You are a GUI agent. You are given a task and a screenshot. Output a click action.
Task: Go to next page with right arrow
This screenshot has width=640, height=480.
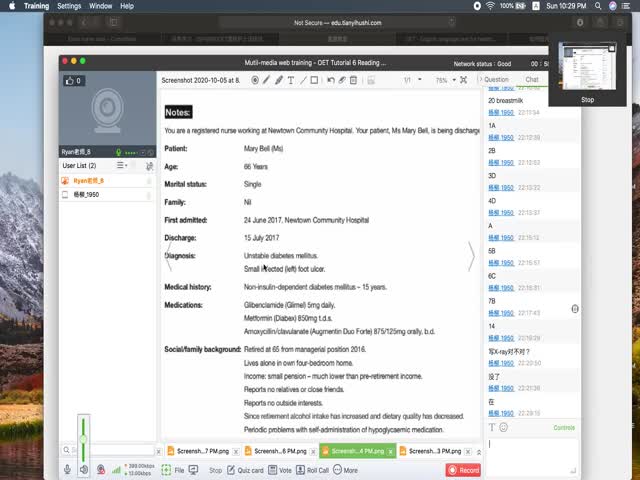(471, 257)
